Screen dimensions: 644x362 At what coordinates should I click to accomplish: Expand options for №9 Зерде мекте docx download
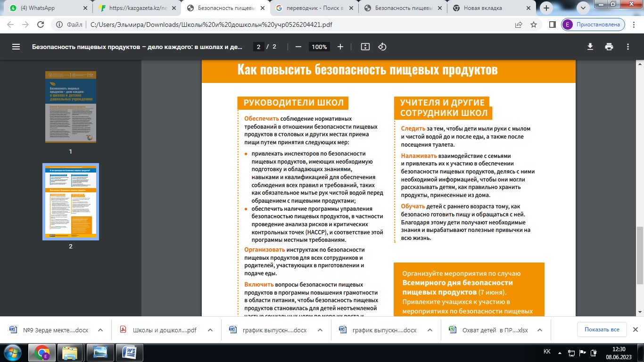click(x=100, y=330)
